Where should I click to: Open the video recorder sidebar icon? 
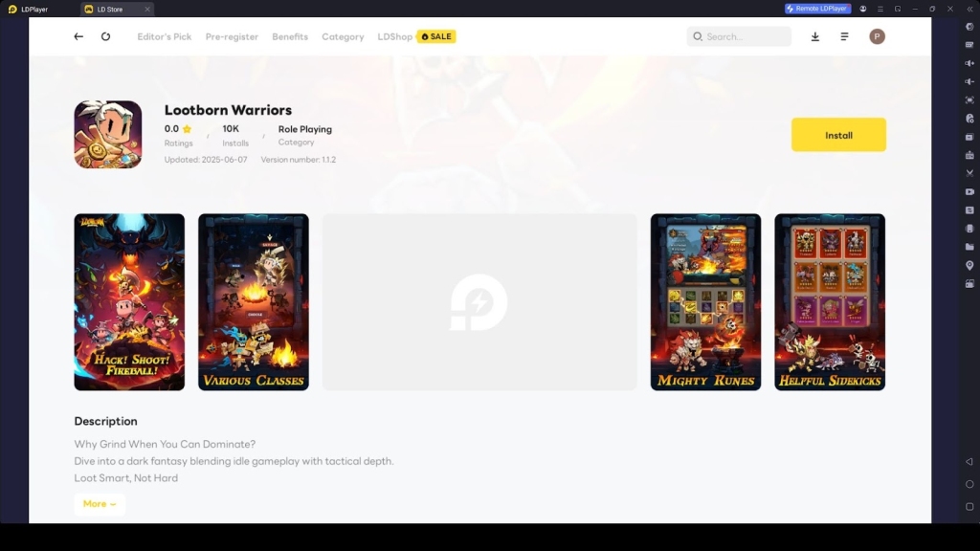coord(969,191)
